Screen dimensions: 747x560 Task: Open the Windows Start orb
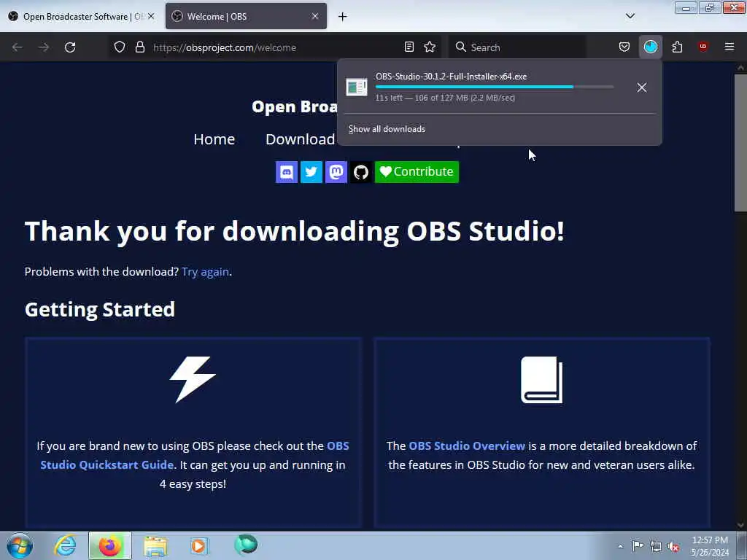coord(20,545)
